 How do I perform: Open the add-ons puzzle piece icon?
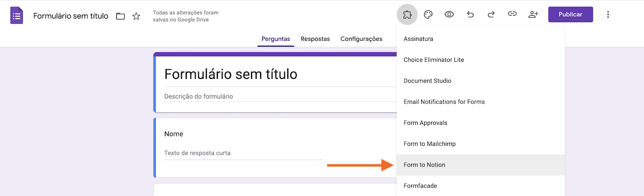click(x=408, y=15)
